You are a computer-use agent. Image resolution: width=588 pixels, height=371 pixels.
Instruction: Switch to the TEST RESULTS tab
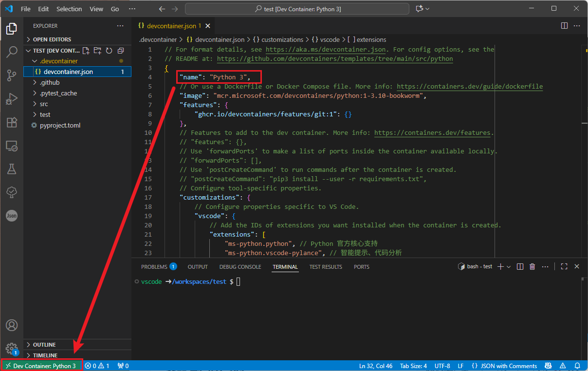pos(326,267)
